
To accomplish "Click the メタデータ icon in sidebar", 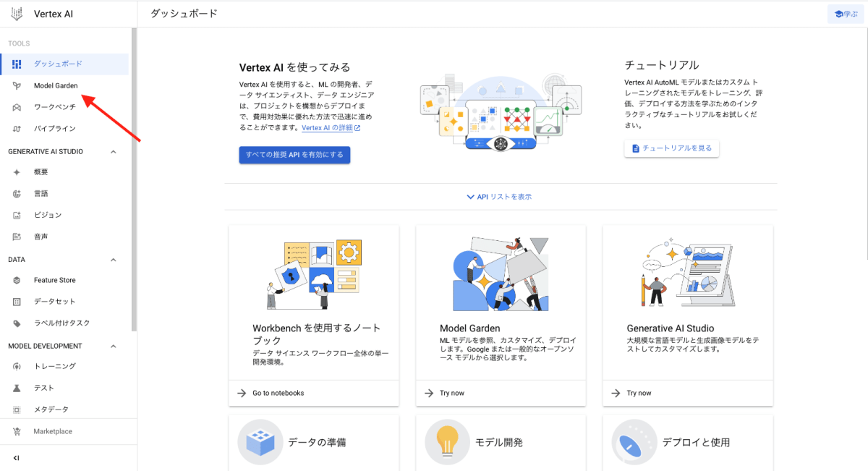I will [17, 410].
